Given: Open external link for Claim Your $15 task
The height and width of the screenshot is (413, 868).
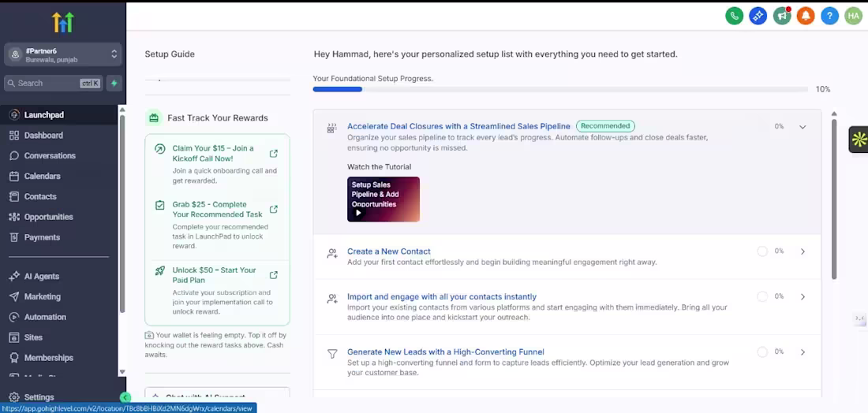Looking at the screenshot, I should [x=274, y=154].
